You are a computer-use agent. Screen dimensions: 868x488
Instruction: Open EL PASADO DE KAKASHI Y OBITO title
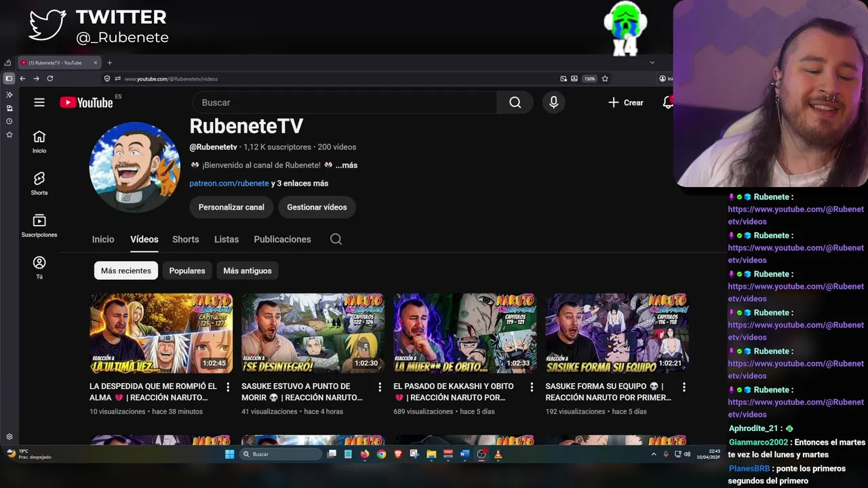point(454,392)
